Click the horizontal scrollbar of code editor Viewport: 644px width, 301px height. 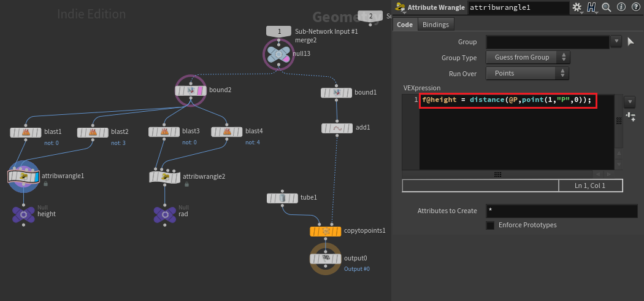497,174
